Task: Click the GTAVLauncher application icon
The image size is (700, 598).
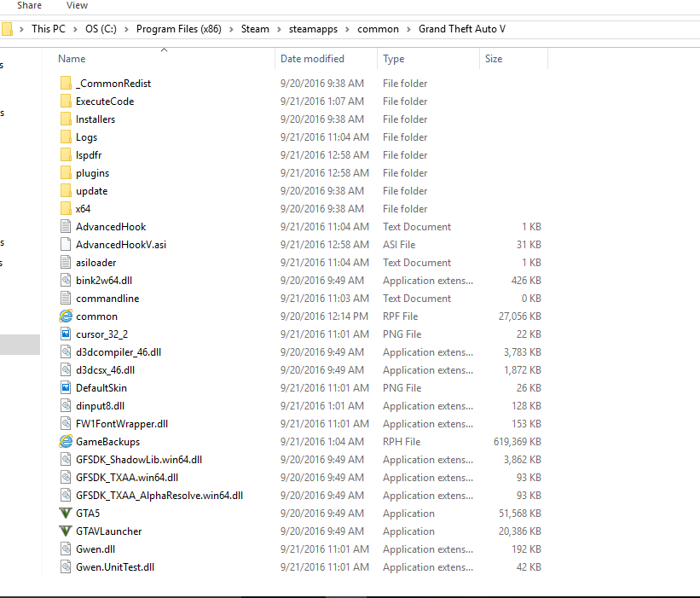Action: [66, 531]
